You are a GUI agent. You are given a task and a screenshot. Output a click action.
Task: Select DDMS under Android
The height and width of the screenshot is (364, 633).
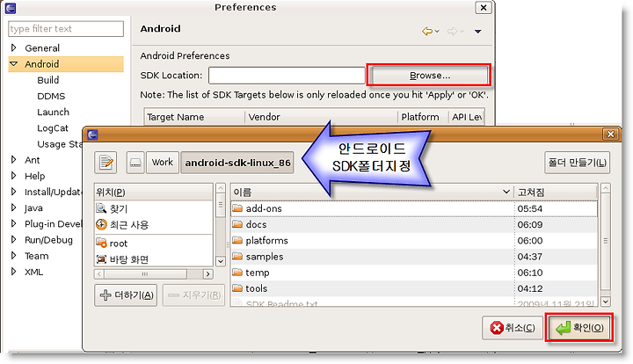point(51,96)
